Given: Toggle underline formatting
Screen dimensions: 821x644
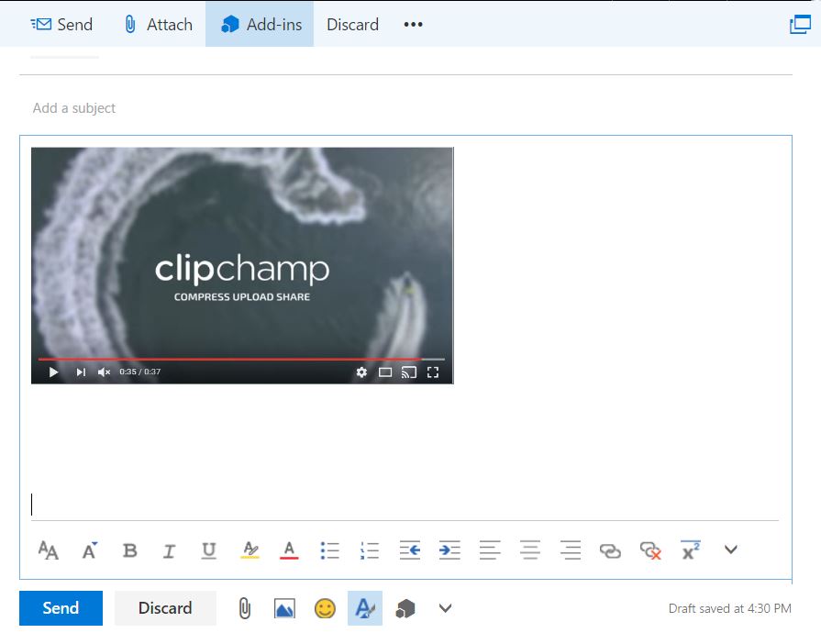Looking at the screenshot, I should click(x=208, y=550).
